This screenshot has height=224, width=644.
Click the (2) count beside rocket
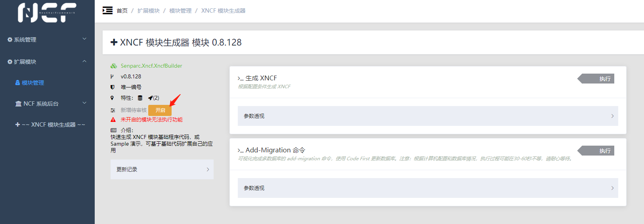pyautogui.click(x=156, y=98)
